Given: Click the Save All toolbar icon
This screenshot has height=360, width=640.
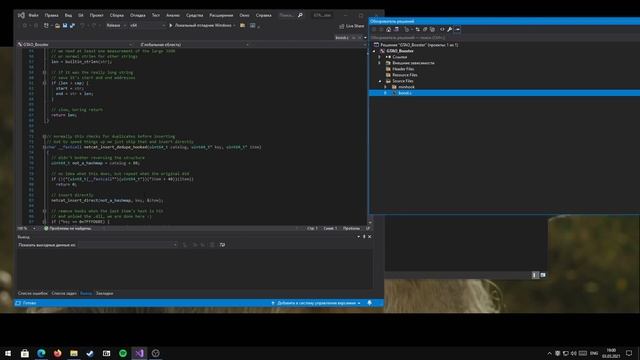Looking at the screenshot, I should tap(72, 25).
